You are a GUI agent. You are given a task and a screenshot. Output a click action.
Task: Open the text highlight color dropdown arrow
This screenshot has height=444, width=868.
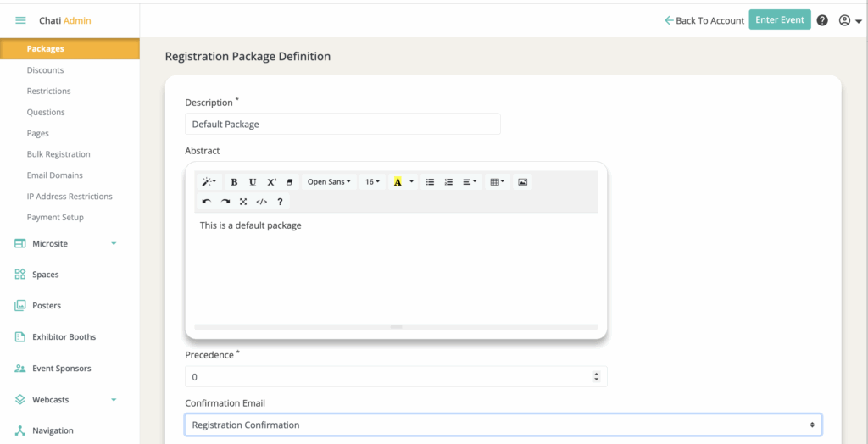(412, 182)
